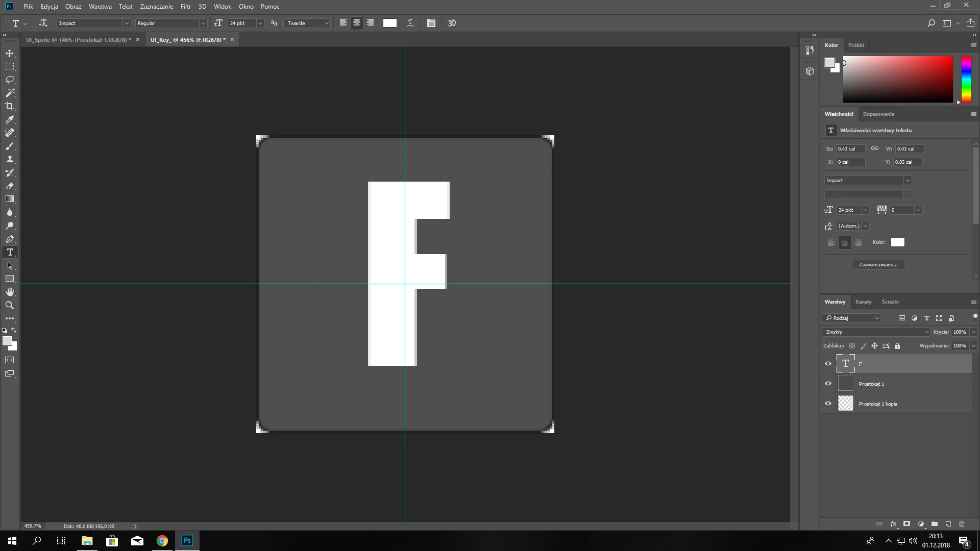Click the Zaawansowane... button
This screenshot has height=551, width=980.
point(878,264)
